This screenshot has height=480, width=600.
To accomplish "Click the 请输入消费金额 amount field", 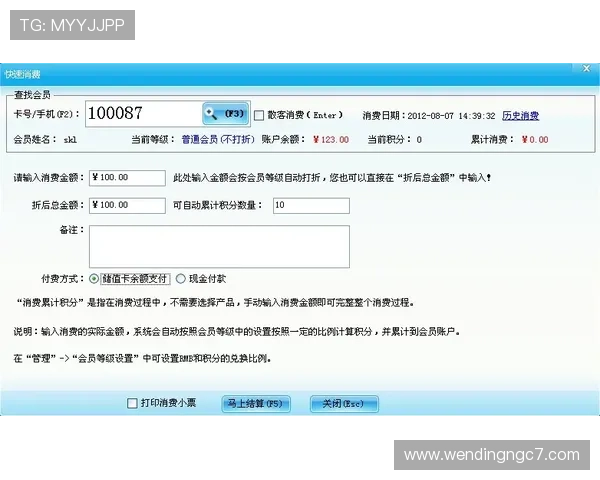I will pyautogui.click(x=127, y=178).
